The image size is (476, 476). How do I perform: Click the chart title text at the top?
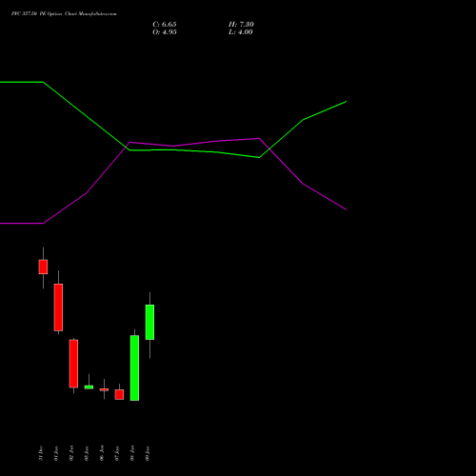[64, 14]
